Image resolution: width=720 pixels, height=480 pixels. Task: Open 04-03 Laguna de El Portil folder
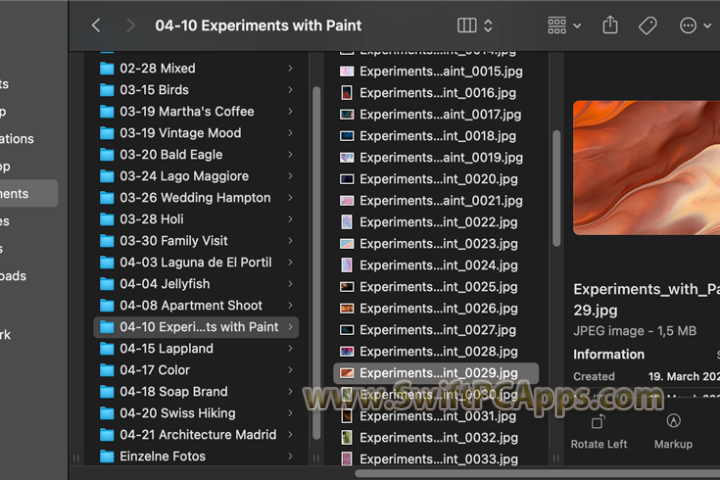tap(197, 263)
